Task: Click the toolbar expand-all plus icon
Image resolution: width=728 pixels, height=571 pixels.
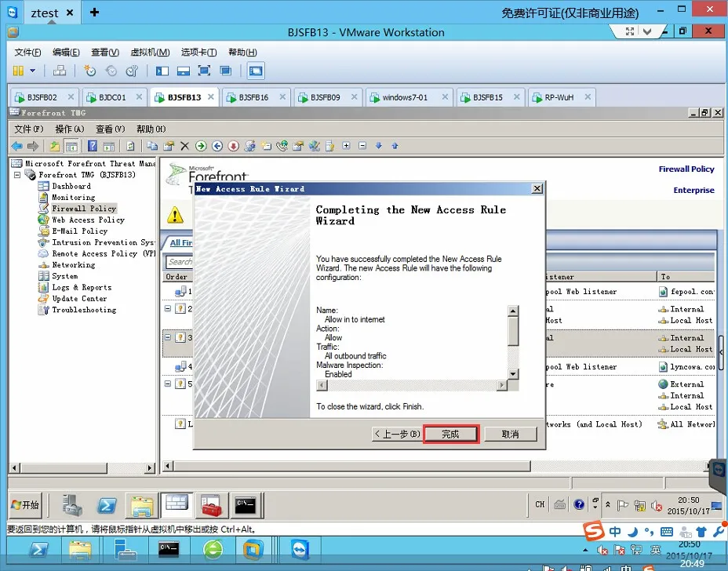Action: [x=346, y=146]
